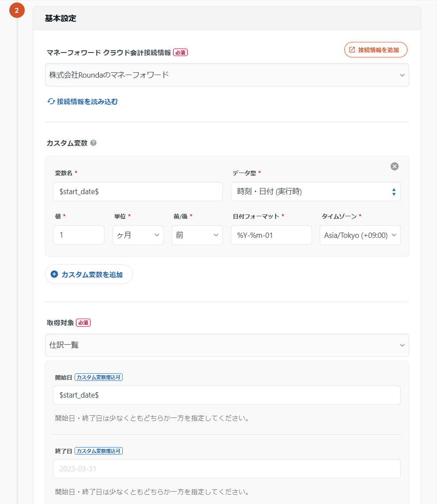Screen dimensions: 437x504
Task: Click the 日付フォーマット input field
Action: [x=271, y=235]
